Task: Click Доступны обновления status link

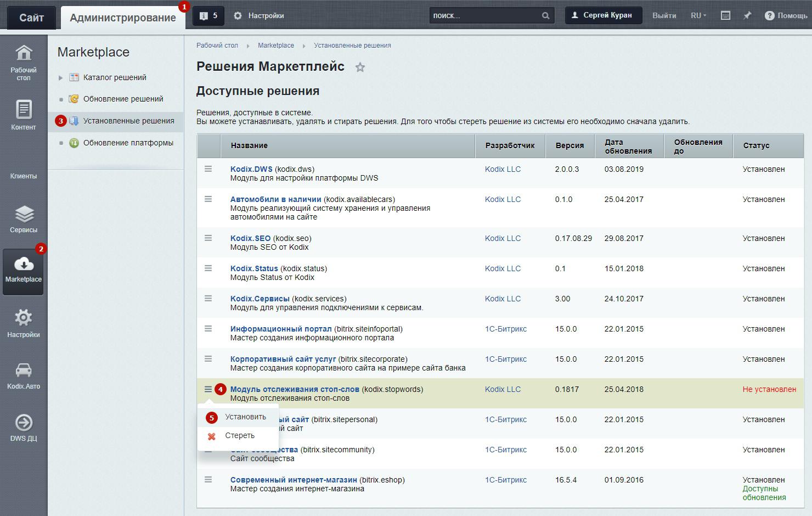Action: click(764, 493)
